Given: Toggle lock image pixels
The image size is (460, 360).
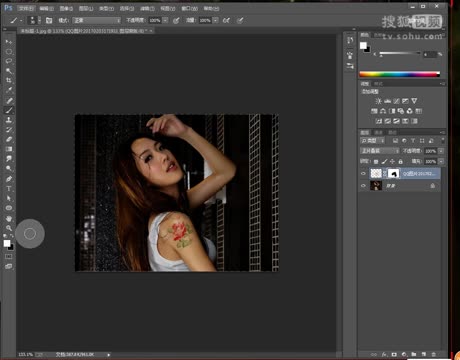Looking at the screenshot, I should pyautogui.click(x=384, y=161).
